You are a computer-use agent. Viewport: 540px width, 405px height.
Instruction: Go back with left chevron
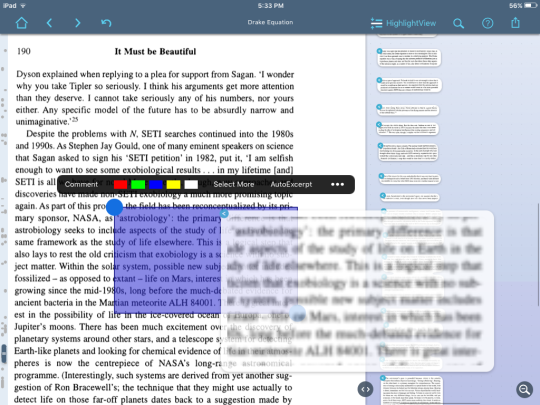pyautogui.click(x=49, y=23)
